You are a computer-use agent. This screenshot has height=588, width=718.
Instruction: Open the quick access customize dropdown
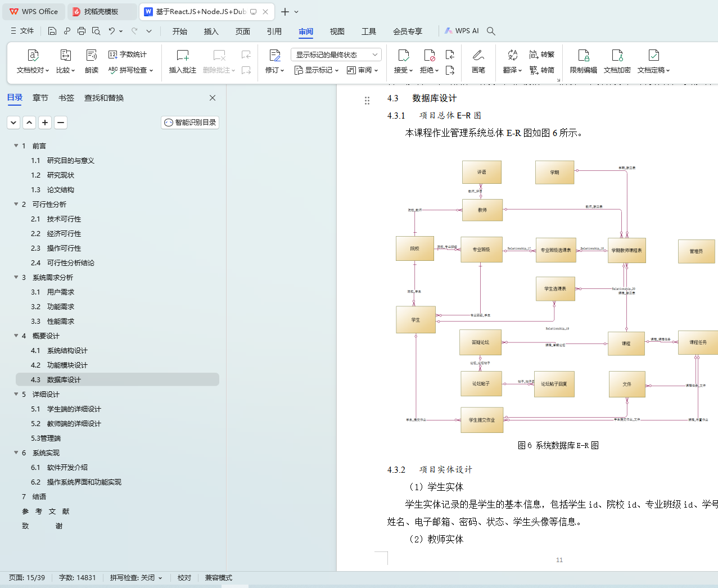[149, 31]
